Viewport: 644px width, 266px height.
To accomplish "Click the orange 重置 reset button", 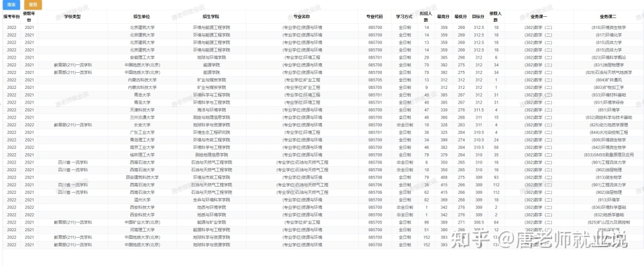I will [33, 5].
